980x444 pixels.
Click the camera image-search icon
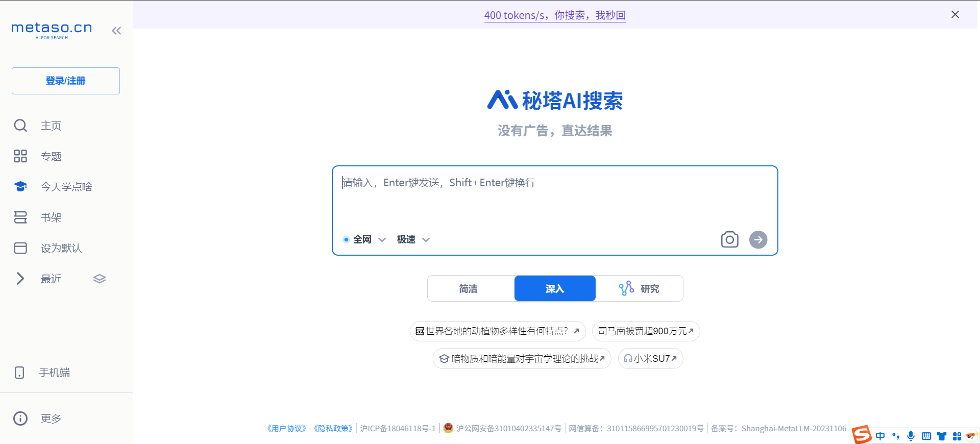point(730,239)
